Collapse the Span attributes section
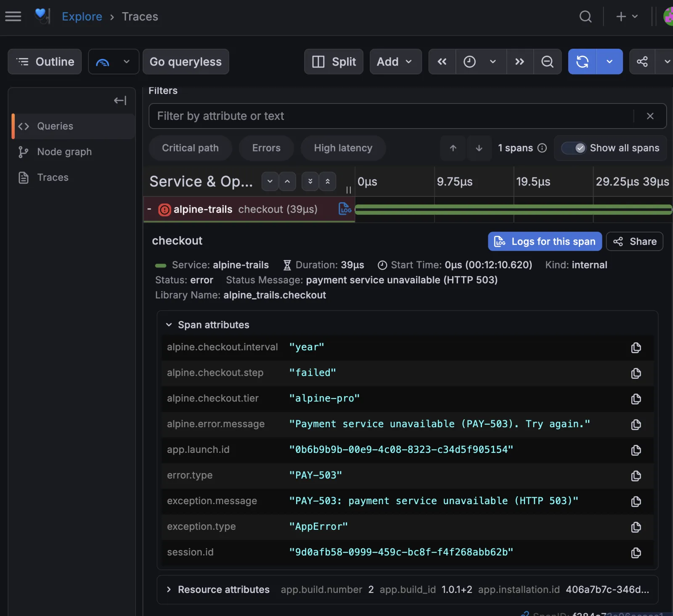673x616 pixels. [x=208, y=325]
